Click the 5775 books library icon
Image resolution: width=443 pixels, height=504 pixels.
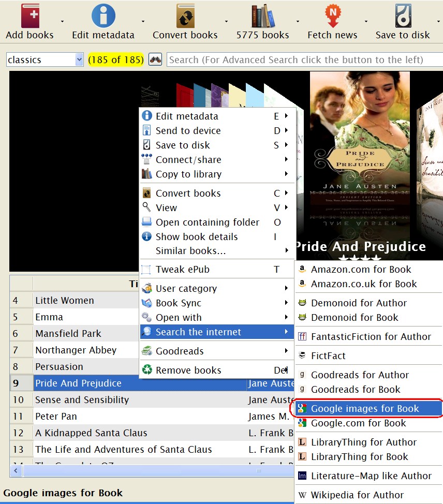pos(263,16)
